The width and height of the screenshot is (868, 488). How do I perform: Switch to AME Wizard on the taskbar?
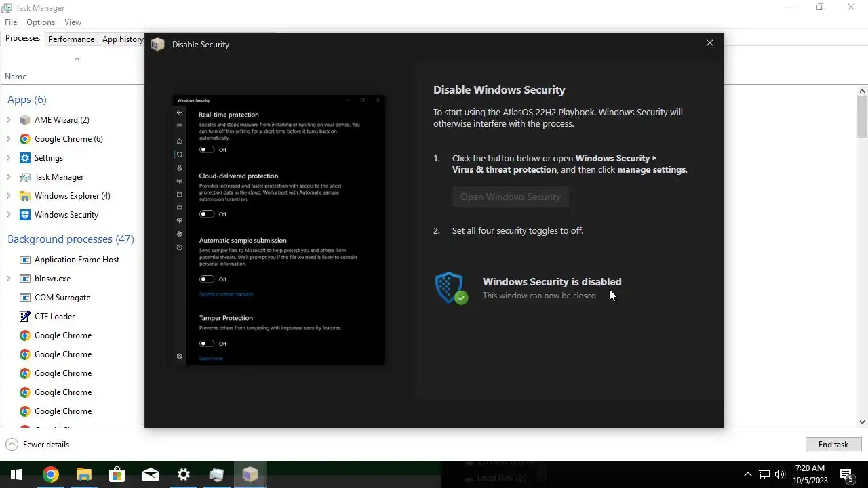tap(250, 474)
